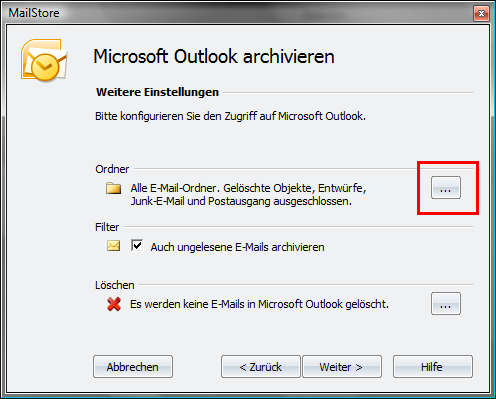496x399 pixels.
Task: Click the 'Weitere Einstellungen' section header
Action: tap(157, 92)
